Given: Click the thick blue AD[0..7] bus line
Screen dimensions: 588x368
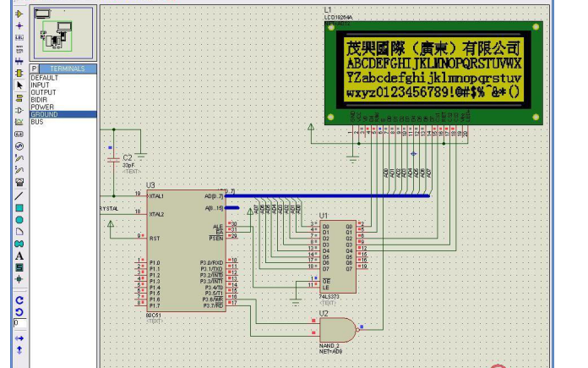Looking at the screenshot, I should coord(328,195).
